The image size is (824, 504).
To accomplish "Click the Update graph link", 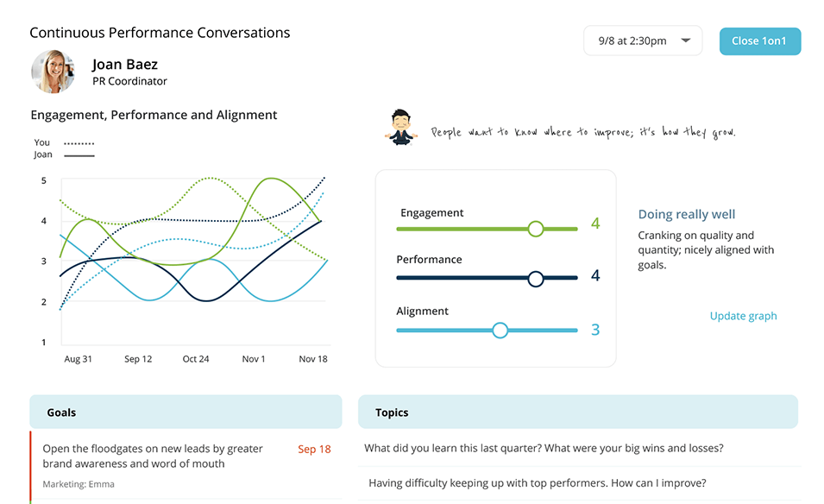I will [x=743, y=316].
